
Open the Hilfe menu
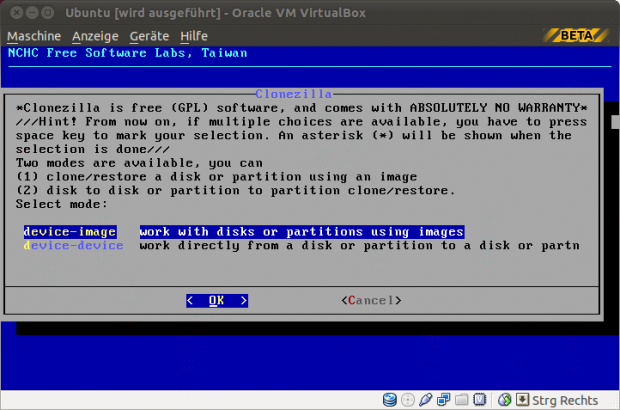coord(194,36)
